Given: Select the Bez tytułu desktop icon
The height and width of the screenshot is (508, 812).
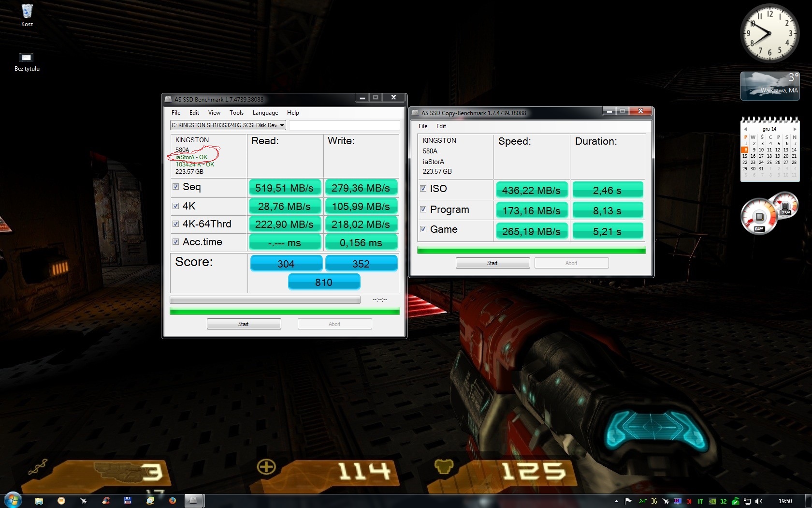Looking at the screenshot, I should [27, 62].
